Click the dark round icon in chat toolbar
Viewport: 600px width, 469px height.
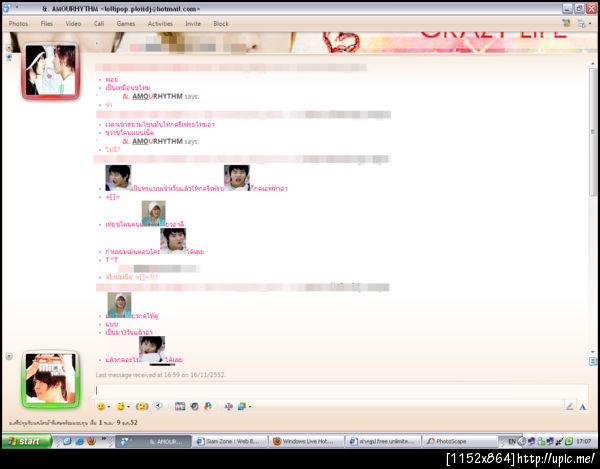point(194,407)
